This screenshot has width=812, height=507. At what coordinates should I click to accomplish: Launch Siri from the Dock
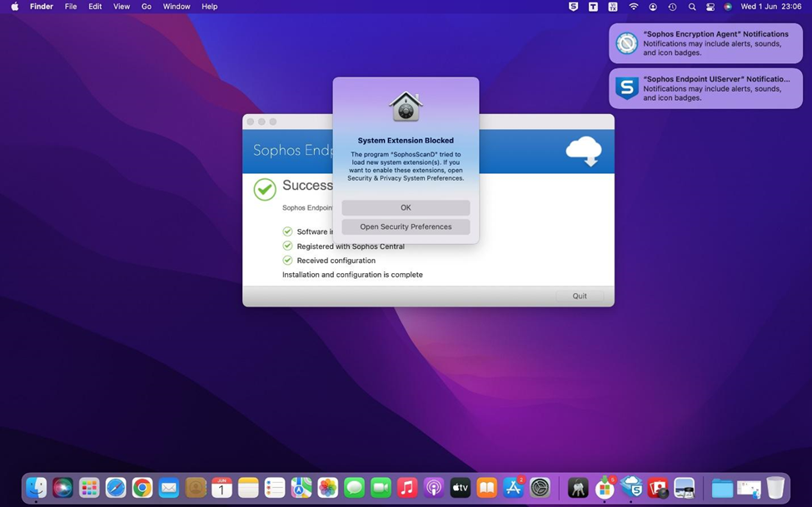[62, 488]
